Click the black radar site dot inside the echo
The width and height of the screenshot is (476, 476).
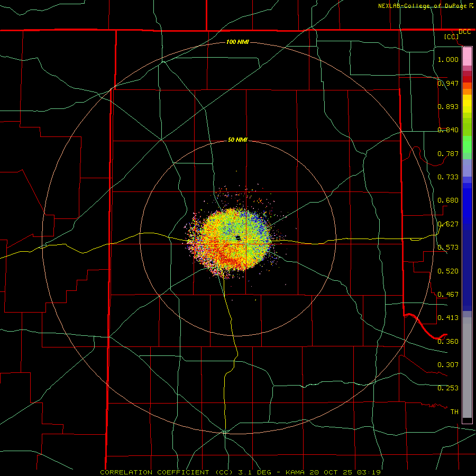coord(238,237)
